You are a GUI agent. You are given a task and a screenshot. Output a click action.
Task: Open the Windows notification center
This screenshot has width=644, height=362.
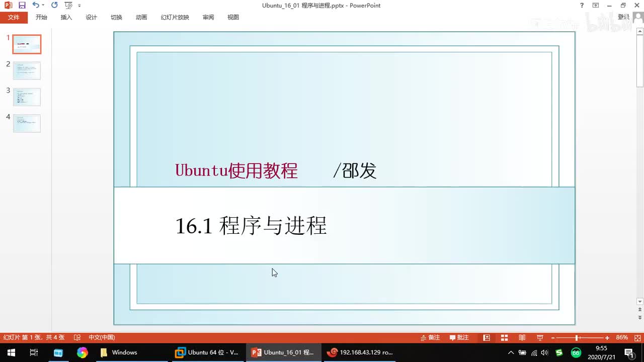pyautogui.click(x=629, y=352)
